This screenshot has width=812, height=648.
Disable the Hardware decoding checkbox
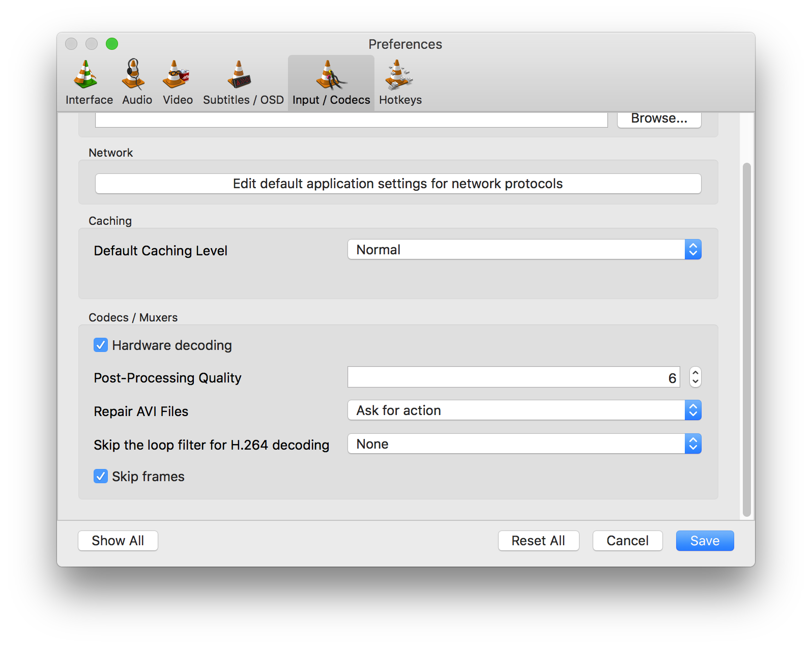click(101, 345)
